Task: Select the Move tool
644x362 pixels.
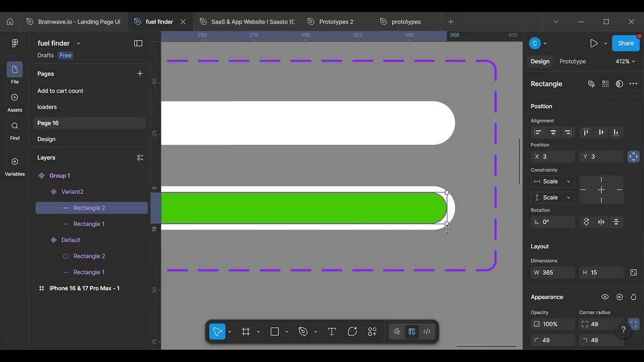Action: (217, 331)
